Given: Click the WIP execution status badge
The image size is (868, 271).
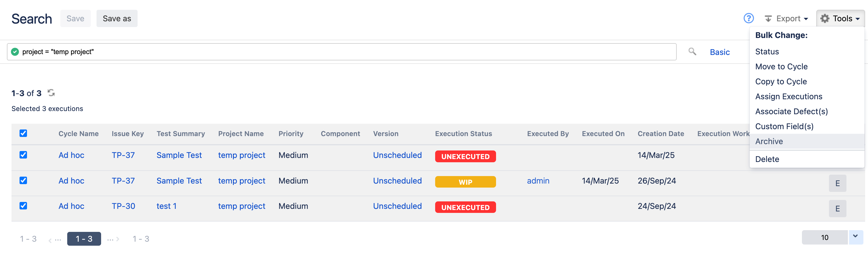Looking at the screenshot, I should tap(465, 182).
